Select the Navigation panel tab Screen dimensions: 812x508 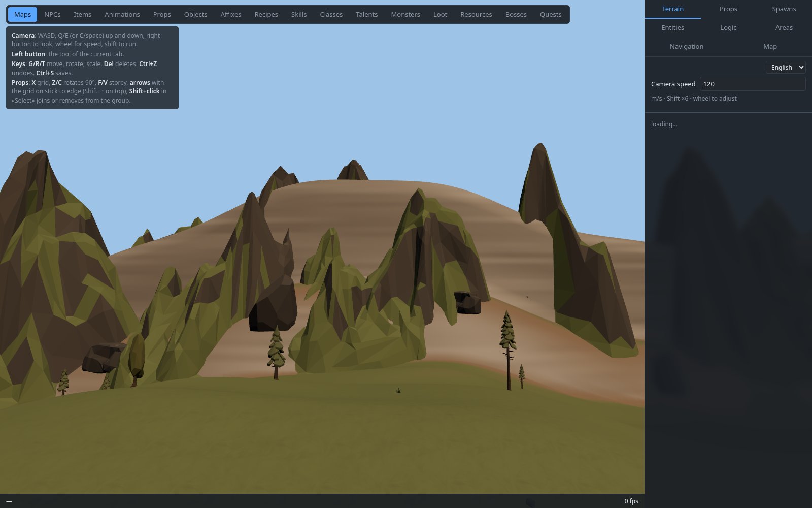(x=686, y=47)
